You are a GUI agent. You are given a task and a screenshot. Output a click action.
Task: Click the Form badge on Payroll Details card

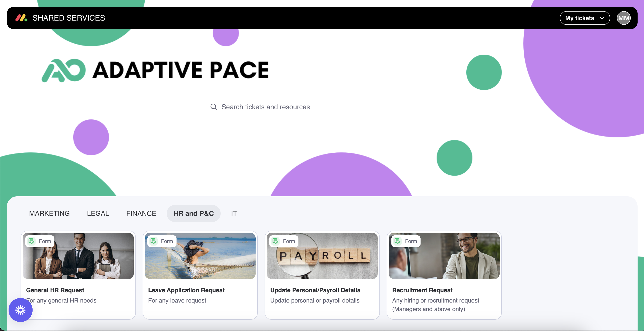(x=284, y=241)
